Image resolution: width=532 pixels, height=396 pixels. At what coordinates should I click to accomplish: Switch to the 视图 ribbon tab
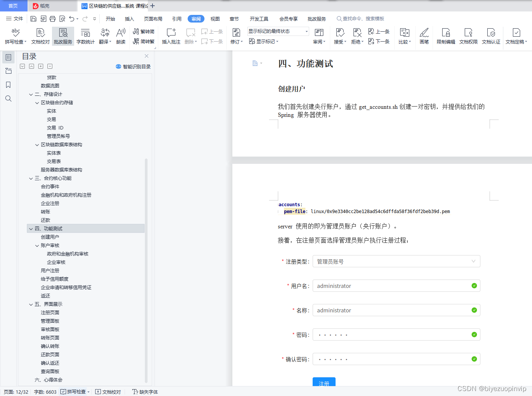[215, 19]
